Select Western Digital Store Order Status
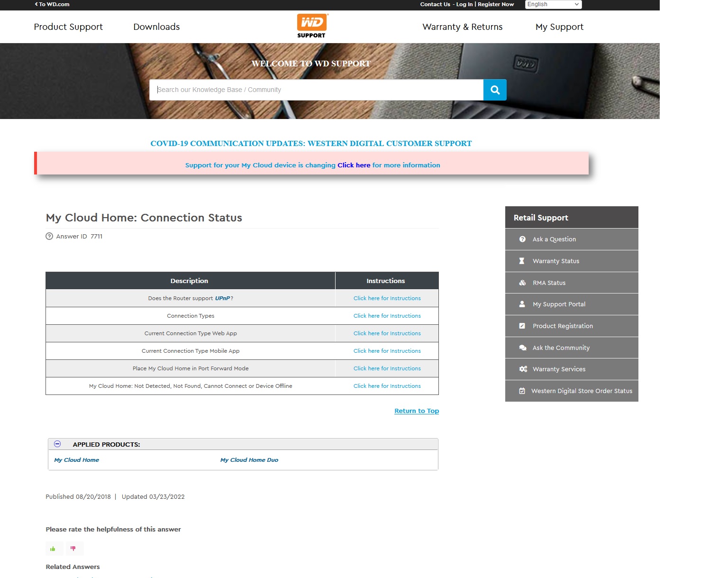728x578 pixels. pos(572,391)
